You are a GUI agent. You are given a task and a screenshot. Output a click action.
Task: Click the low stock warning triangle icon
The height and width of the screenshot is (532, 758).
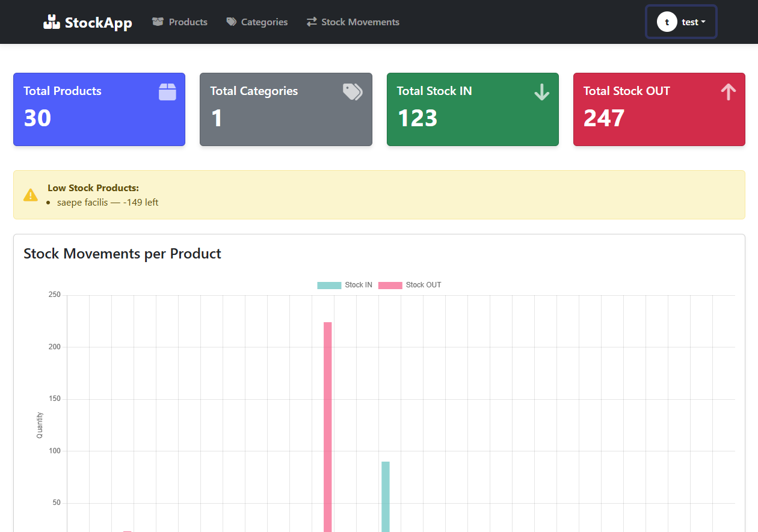click(x=31, y=195)
